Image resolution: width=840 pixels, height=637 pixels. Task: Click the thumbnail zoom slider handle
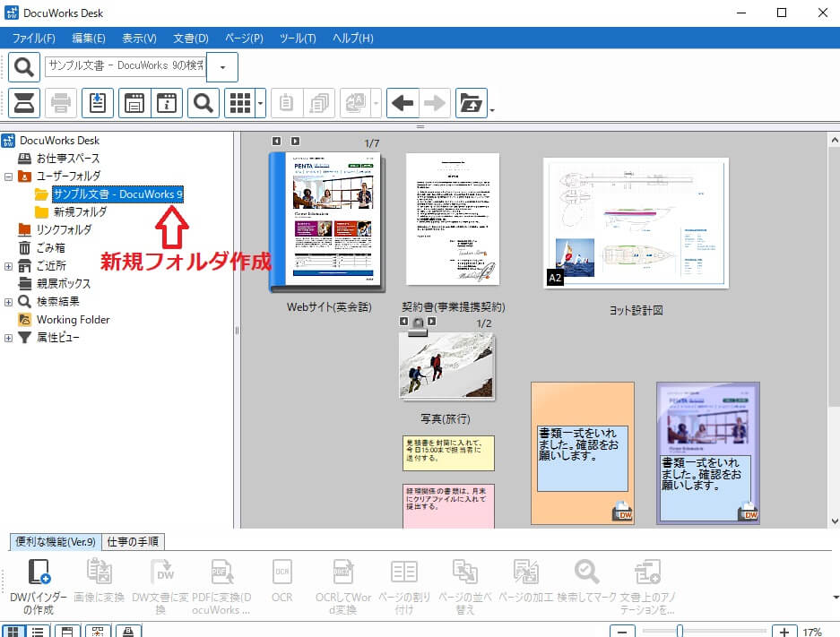680,632
